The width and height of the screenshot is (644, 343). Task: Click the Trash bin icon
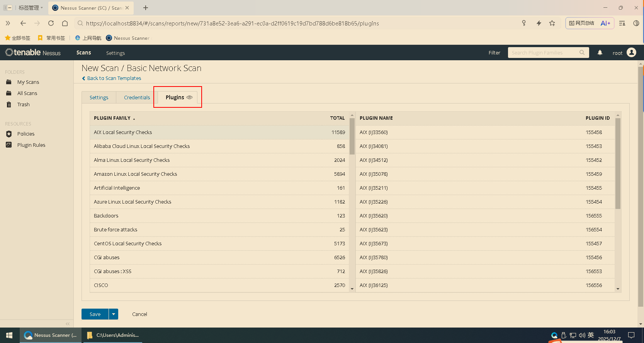click(9, 105)
